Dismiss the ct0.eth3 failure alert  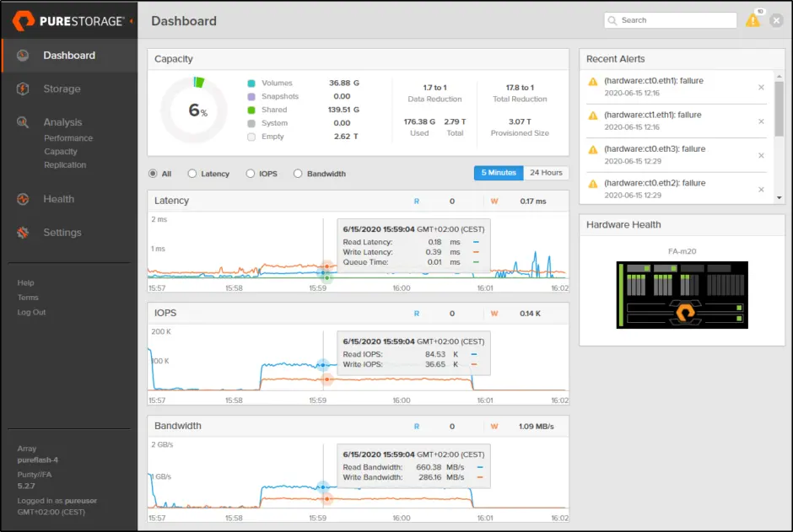click(x=762, y=154)
